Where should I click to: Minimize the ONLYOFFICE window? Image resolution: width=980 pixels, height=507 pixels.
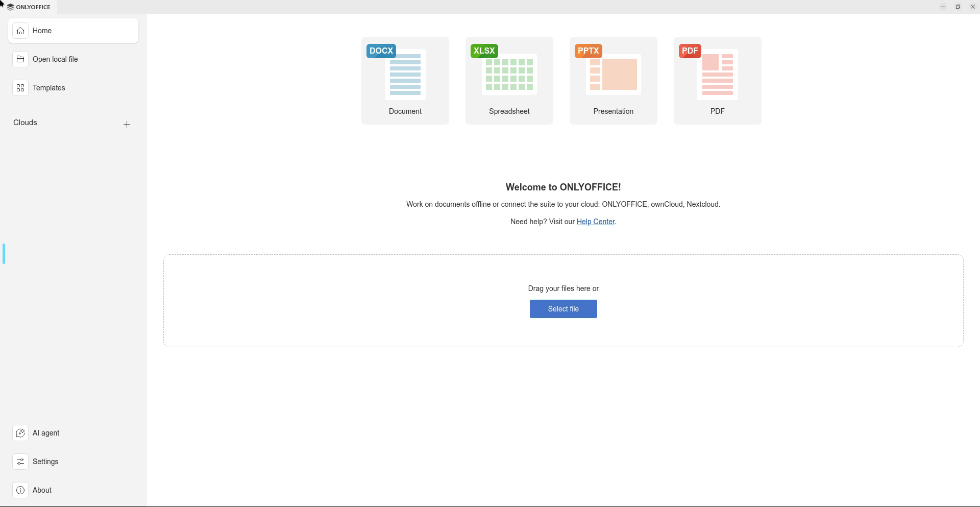point(943,7)
